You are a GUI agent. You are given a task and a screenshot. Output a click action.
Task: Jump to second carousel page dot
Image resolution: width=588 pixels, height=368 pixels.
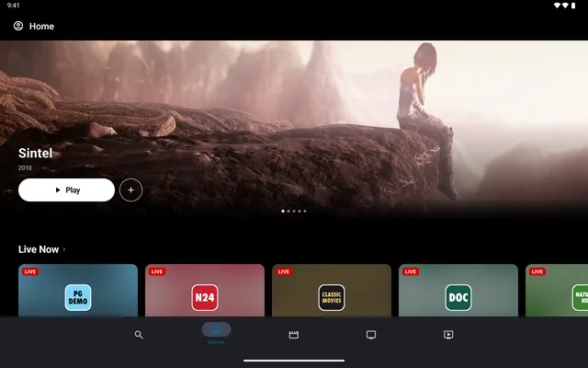[x=288, y=211]
